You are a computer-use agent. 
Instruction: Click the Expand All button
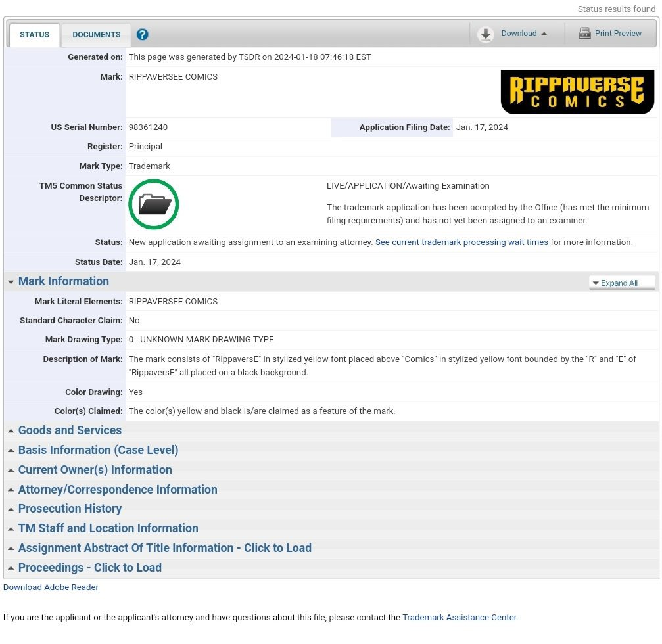622,283
